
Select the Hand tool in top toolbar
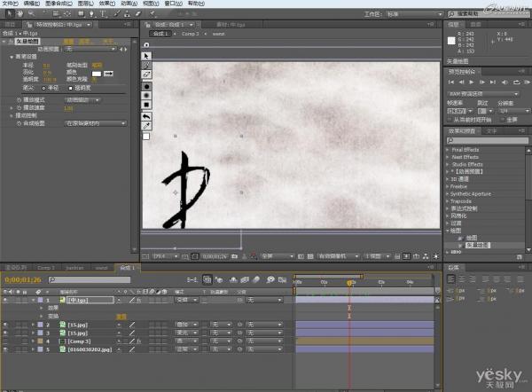click(20, 13)
